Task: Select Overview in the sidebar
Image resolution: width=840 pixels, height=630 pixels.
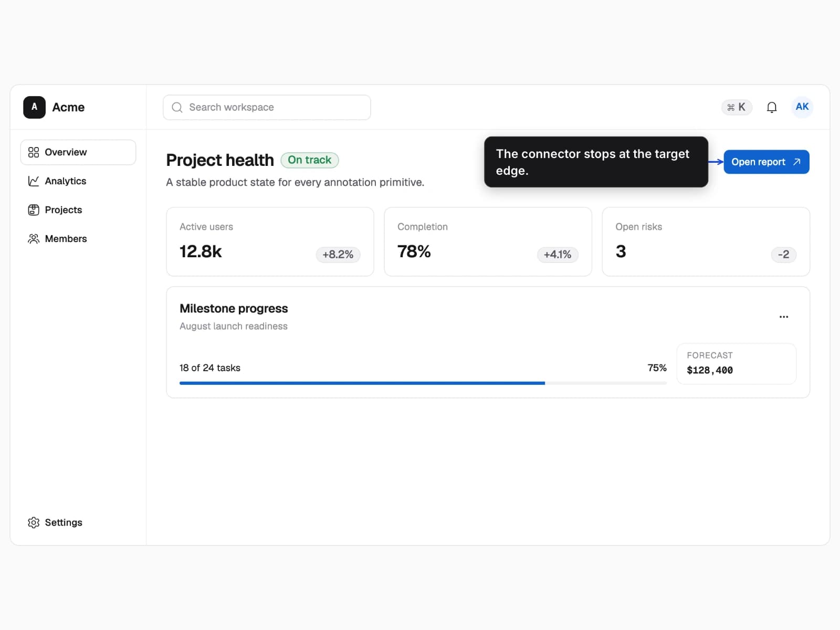Action: pos(78,152)
